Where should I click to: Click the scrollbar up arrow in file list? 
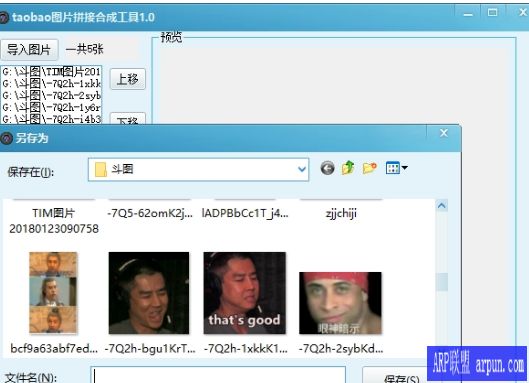click(x=442, y=206)
